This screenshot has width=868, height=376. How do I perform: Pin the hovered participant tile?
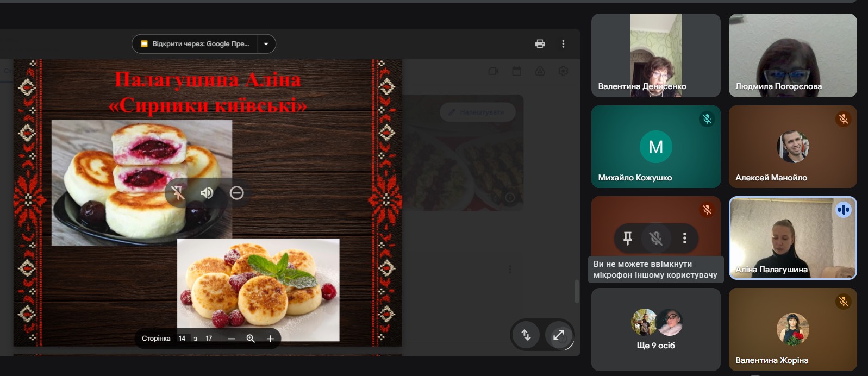tap(627, 238)
